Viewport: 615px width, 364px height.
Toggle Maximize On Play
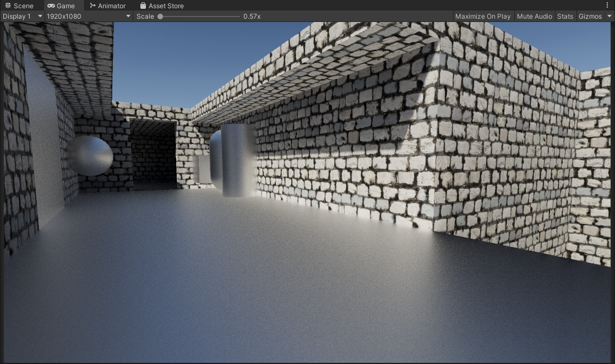coord(482,16)
